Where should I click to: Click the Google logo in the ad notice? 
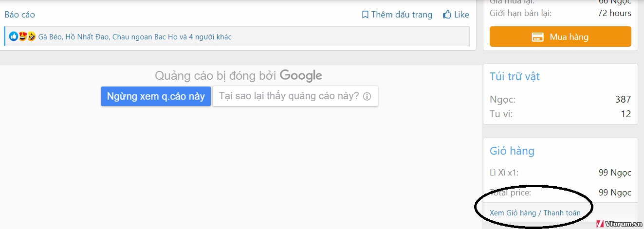[301, 75]
